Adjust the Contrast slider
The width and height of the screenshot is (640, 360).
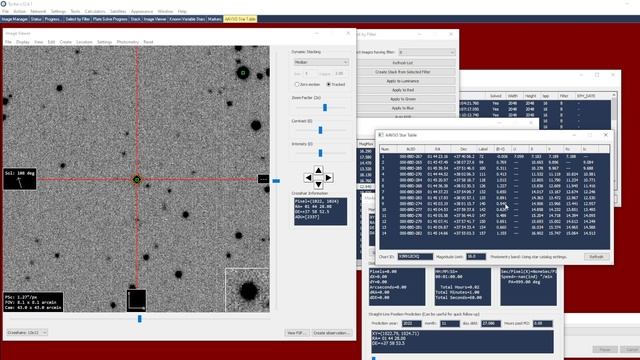[320, 130]
